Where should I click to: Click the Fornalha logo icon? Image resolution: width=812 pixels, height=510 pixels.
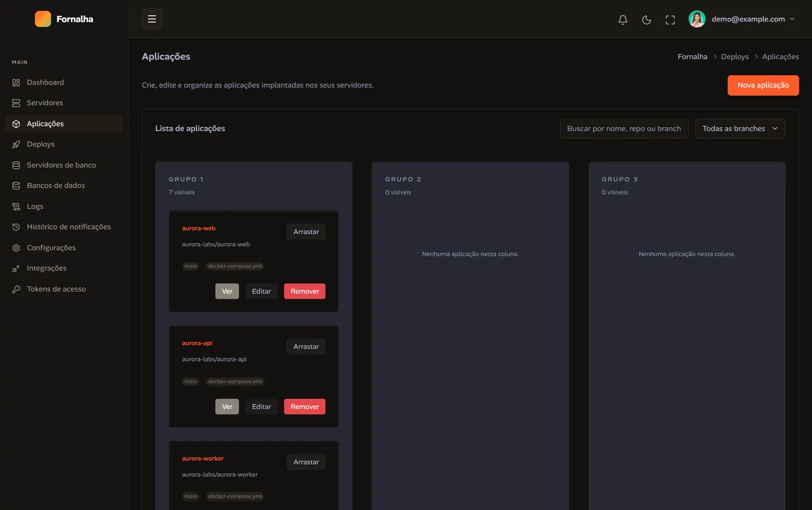[43, 19]
